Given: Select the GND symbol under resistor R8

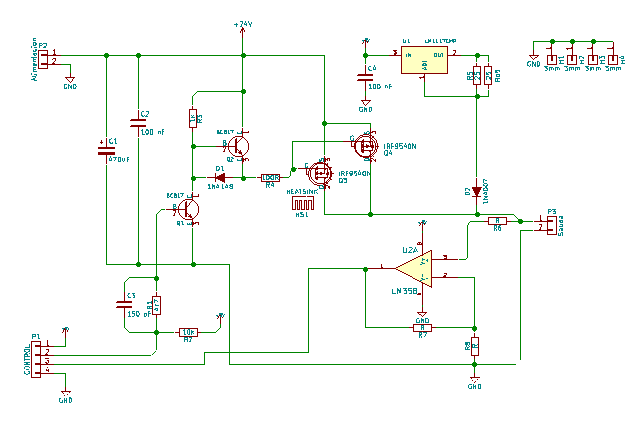Looking at the screenshot, I should [475, 382].
